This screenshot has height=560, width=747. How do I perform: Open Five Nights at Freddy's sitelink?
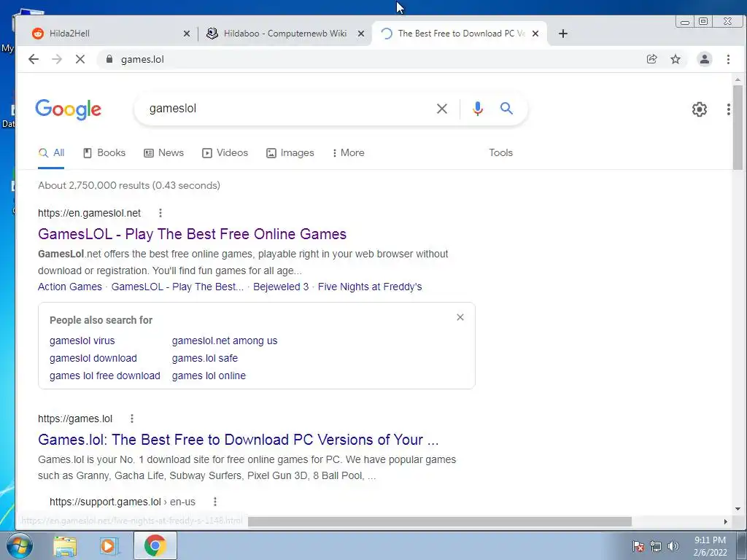coord(370,287)
